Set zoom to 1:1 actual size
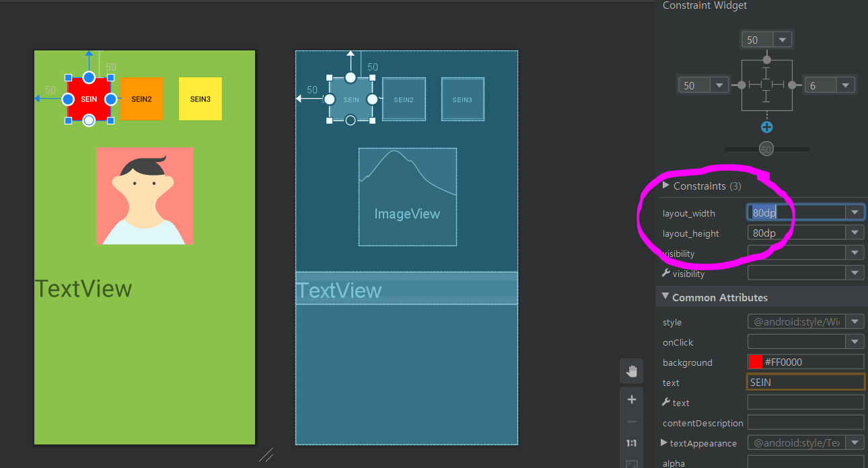The image size is (868, 468). coord(631,443)
